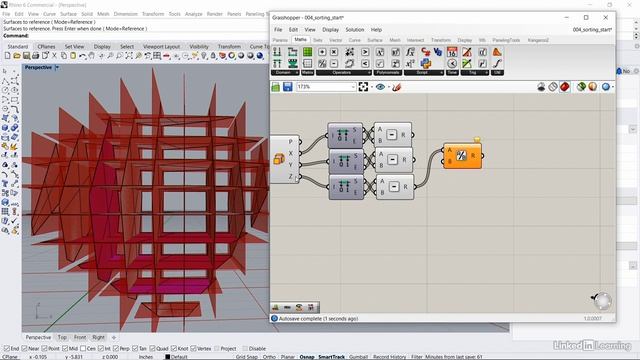
Task: Enable red shaded preview mode icon
Action: (x=565, y=87)
